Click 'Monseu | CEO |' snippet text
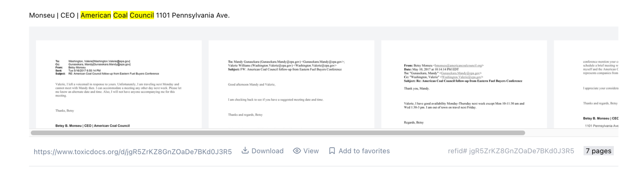The height and width of the screenshot is (173, 644). point(54,15)
